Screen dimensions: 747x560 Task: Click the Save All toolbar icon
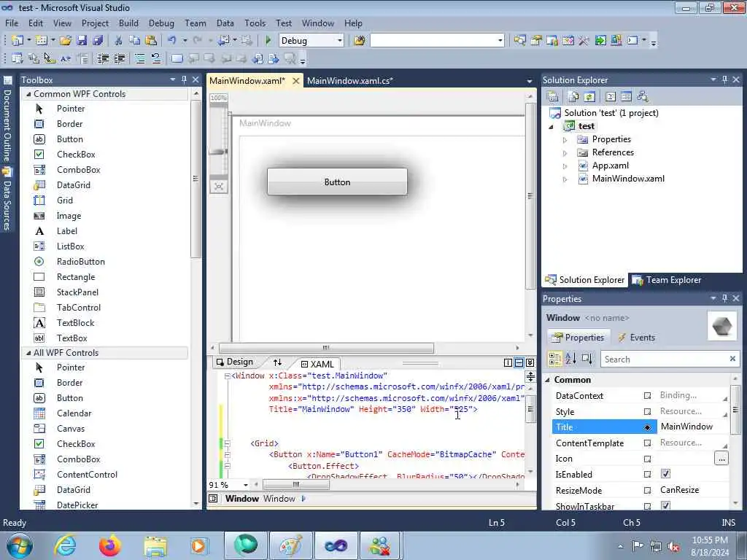[98, 41]
